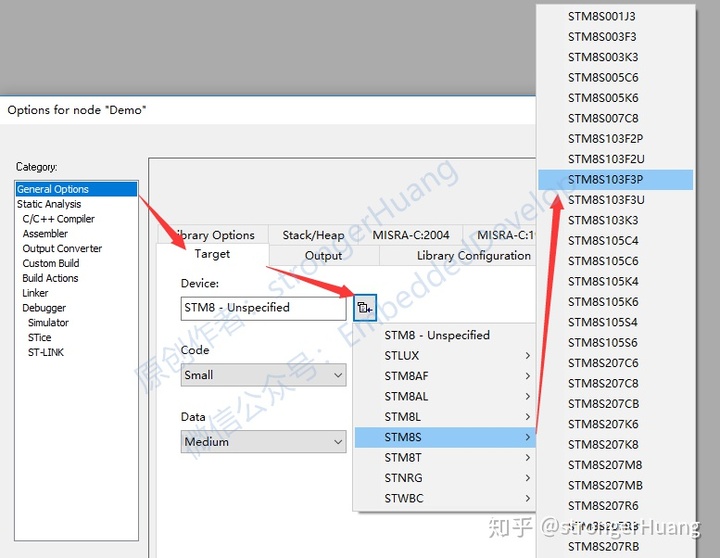Expand the STM8T submenu
Viewport: 720px width, 558px height.
coord(444,457)
